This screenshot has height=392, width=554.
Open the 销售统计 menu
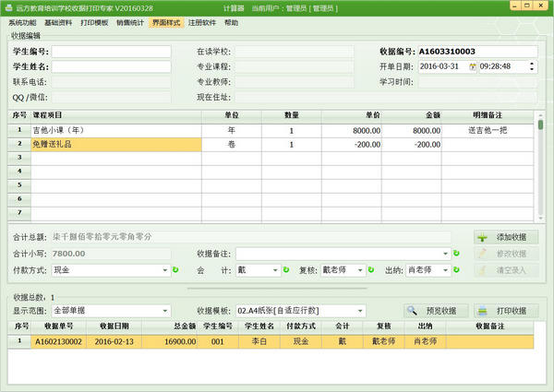[128, 22]
